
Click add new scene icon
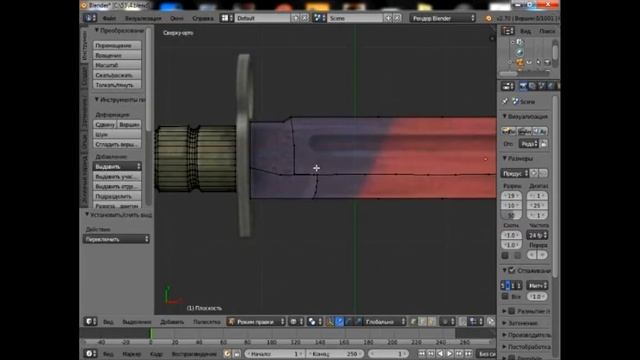388,18
